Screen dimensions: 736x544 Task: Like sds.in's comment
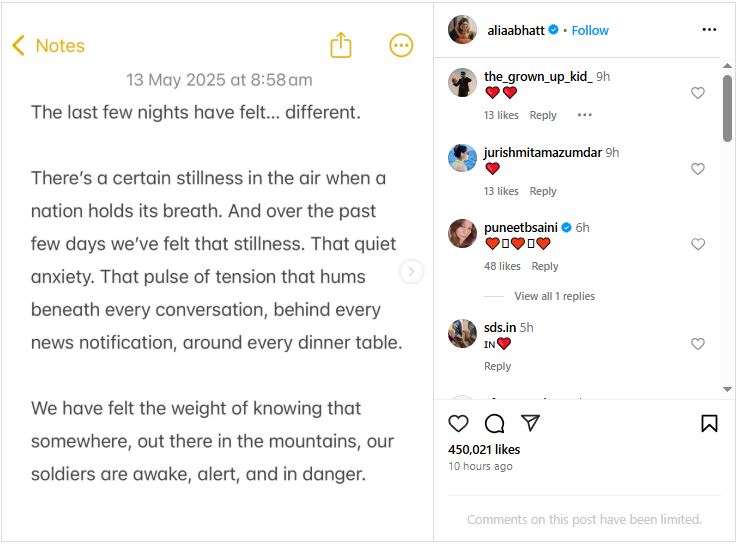[x=698, y=344]
